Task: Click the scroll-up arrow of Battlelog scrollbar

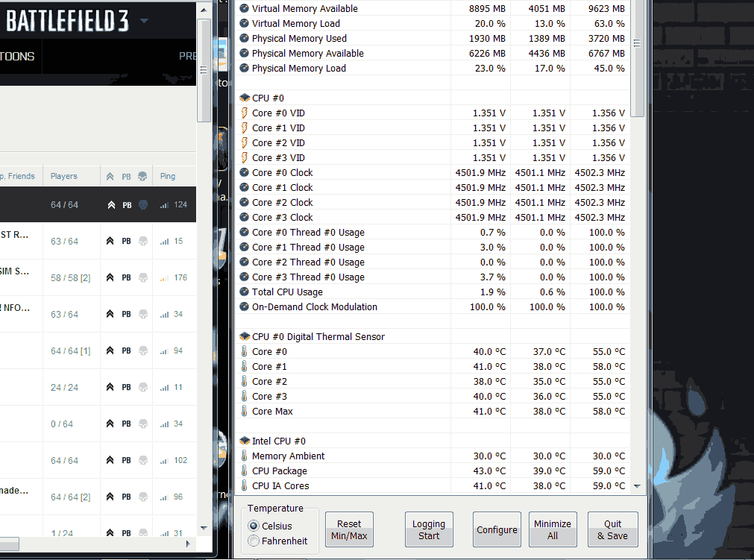Action: tap(204, 10)
